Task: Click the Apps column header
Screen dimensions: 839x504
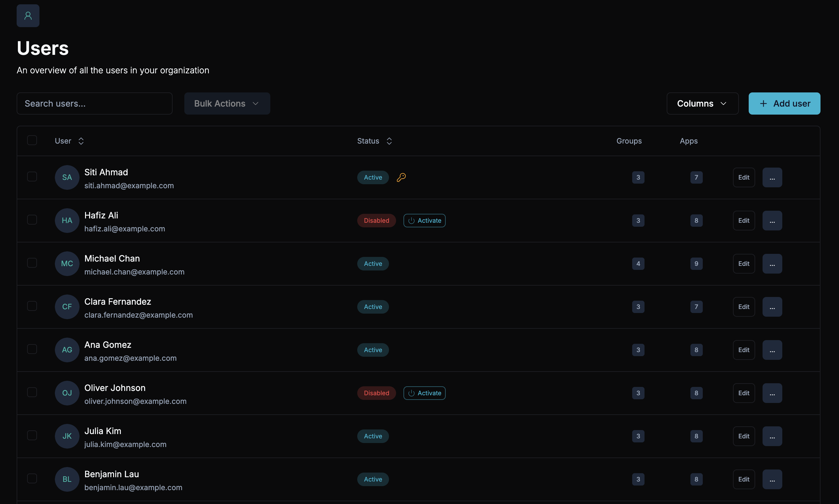Action: pyautogui.click(x=688, y=141)
